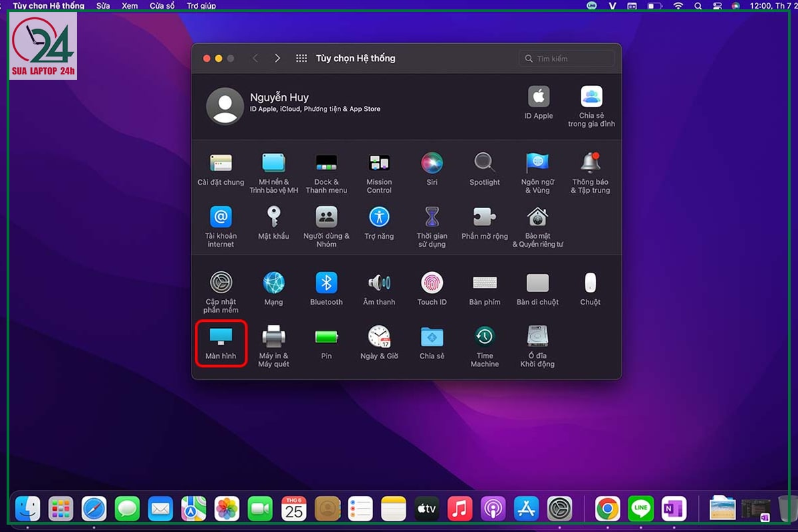Open MH nền & Trình bảo vệ MH
The image size is (798, 532).
(x=273, y=173)
